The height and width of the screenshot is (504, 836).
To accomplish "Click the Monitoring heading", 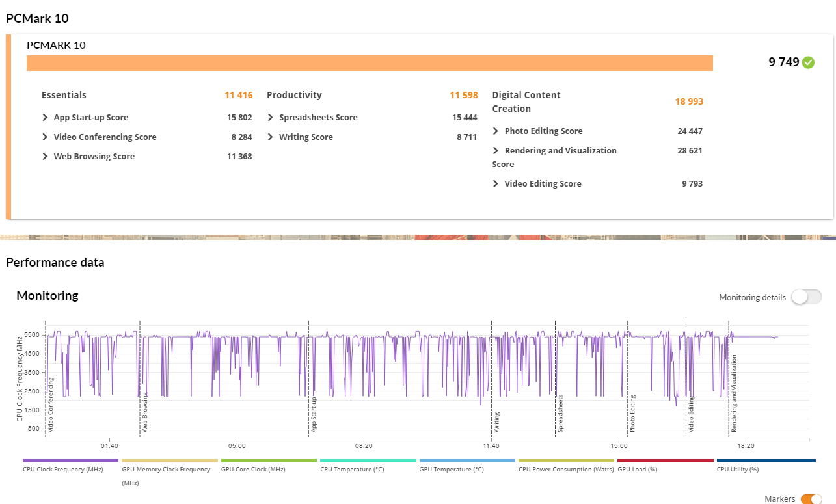I will [x=47, y=295].
